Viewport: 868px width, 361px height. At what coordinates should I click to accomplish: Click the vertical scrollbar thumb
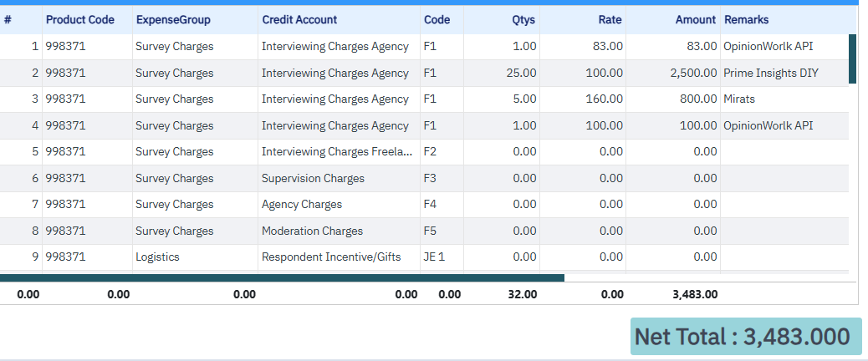(x=852, y=58)
